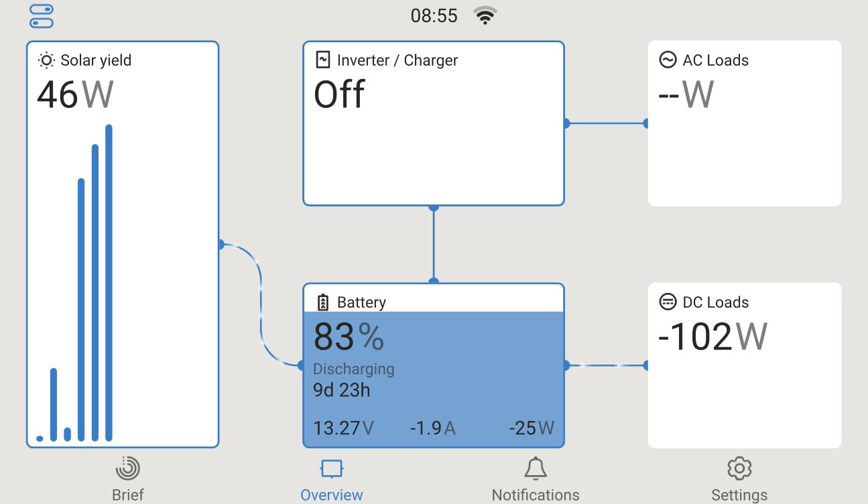Click the Solar yield sun icon

tap(46, 60)
